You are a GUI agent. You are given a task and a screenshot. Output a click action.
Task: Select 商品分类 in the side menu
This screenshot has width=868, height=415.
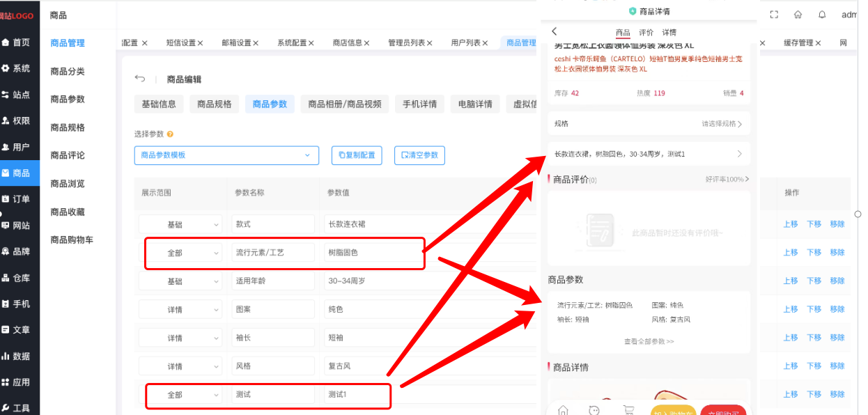click(x=68, y=71)
